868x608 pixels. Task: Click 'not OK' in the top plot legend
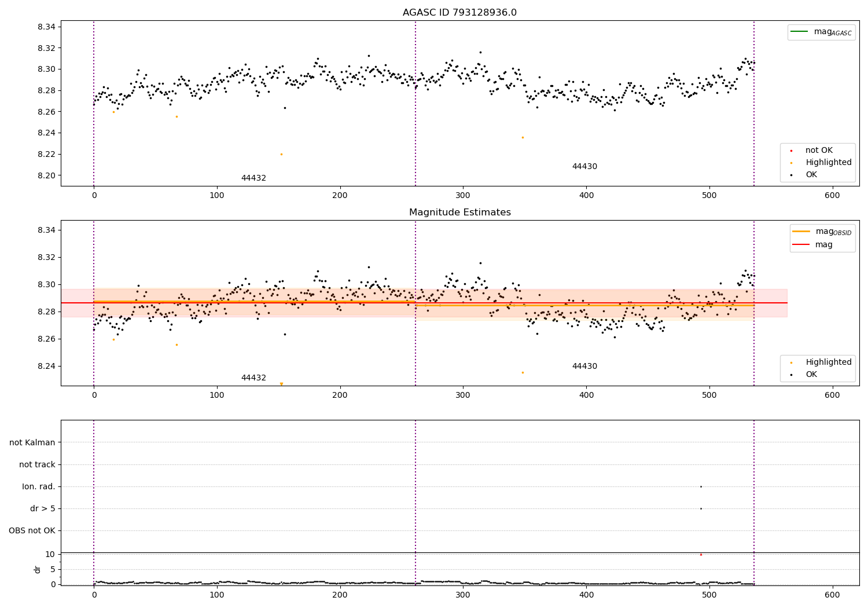tap(819, 151)
